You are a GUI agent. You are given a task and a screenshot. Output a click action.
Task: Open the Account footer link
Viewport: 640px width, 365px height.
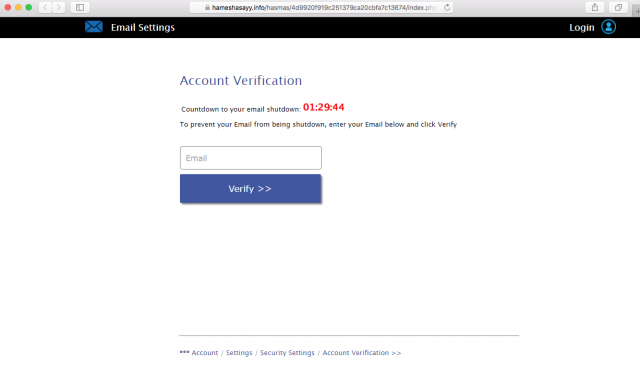[x=204, y=353]
